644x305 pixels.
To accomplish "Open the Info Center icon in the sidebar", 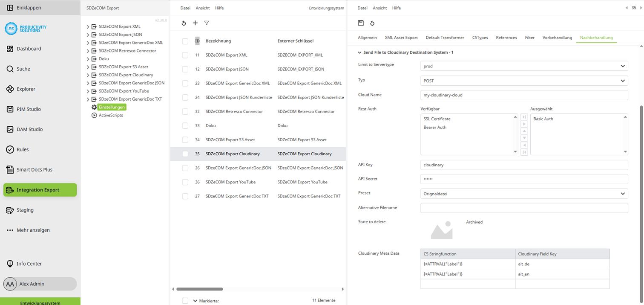I will 9,263.
